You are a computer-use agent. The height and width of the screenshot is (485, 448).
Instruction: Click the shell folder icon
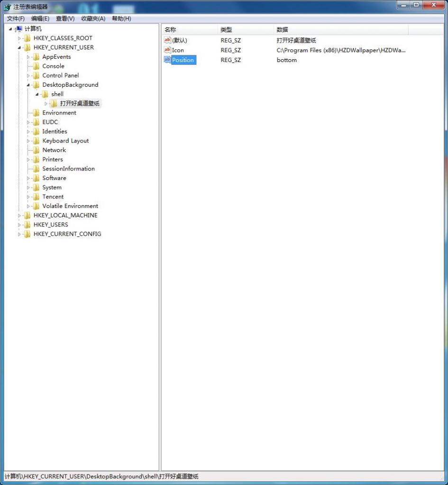tap(45, 94)
